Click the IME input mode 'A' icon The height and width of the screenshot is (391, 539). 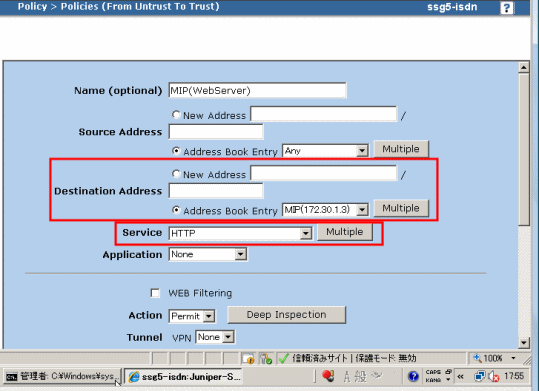coord(347,377)
